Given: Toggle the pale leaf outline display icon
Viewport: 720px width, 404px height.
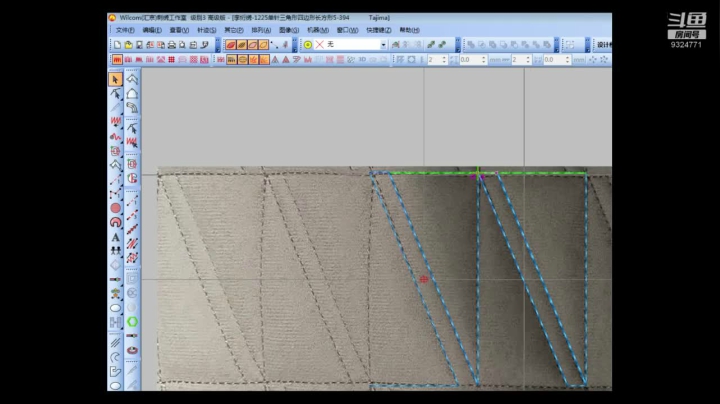Looking at the screenshot, I should (252, 45).
